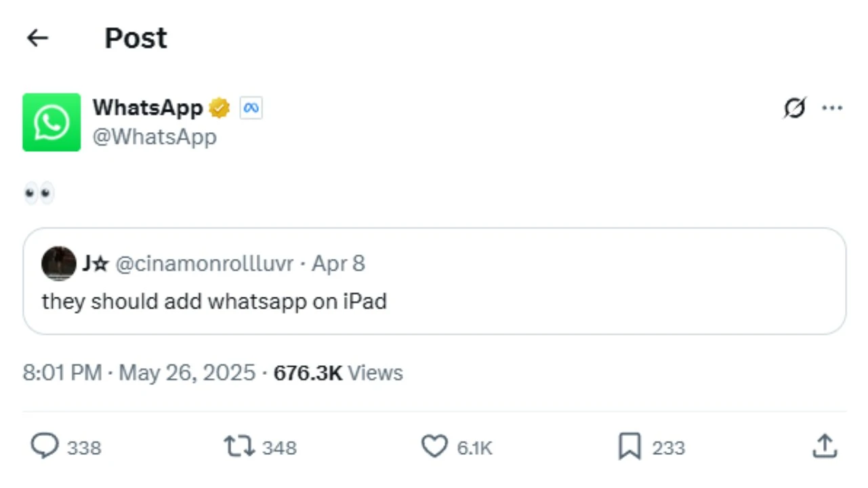The image size is (868, 488).
Task: Open the quoted post dated Apr 8
Action: (338, 264)
